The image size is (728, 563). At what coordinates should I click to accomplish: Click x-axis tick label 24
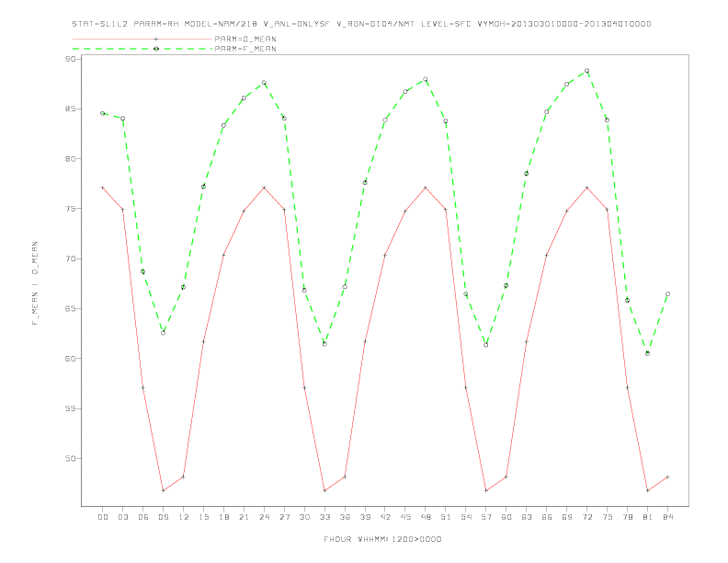264,517
